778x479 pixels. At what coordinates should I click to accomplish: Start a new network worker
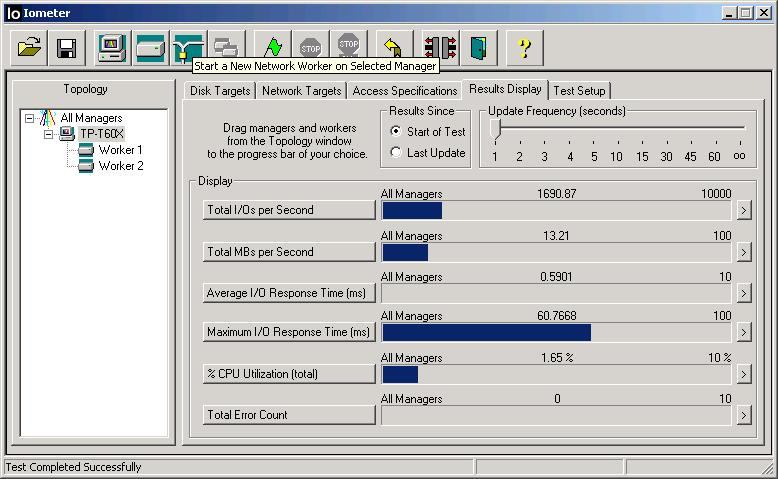point(188,48)
